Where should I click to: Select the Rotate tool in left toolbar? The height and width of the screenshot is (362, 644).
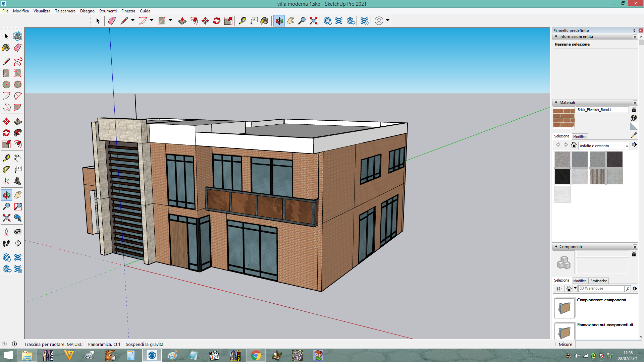pyautogui.click(x=6, y=133)
